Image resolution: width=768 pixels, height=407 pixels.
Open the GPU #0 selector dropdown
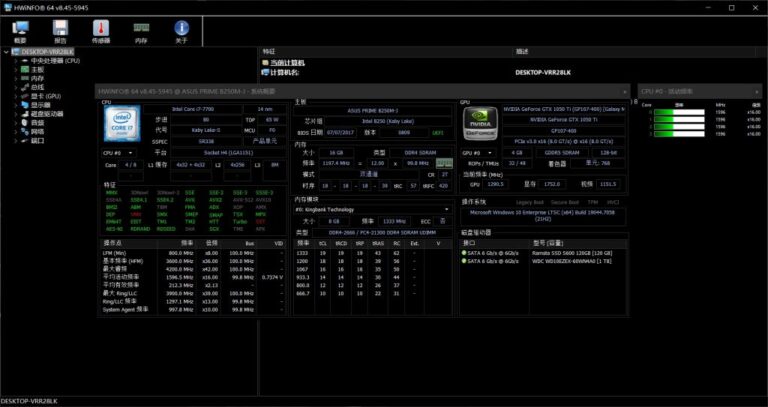click(x=479, y=153)
